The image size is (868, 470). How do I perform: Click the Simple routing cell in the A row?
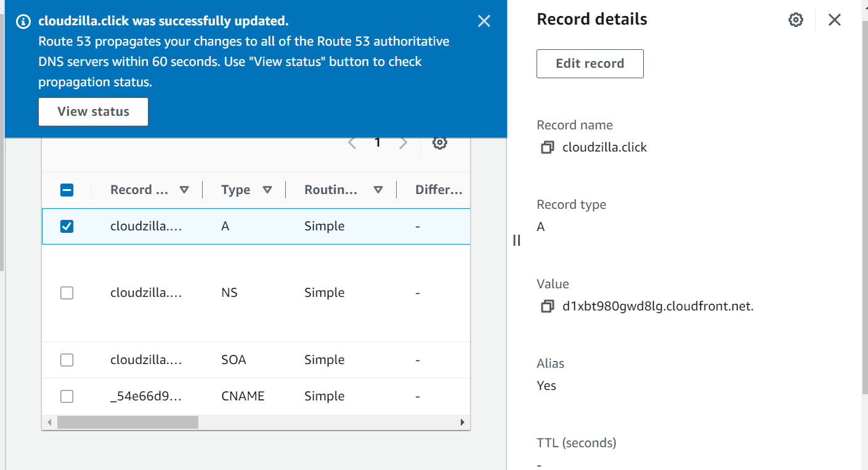coord(324,226)
